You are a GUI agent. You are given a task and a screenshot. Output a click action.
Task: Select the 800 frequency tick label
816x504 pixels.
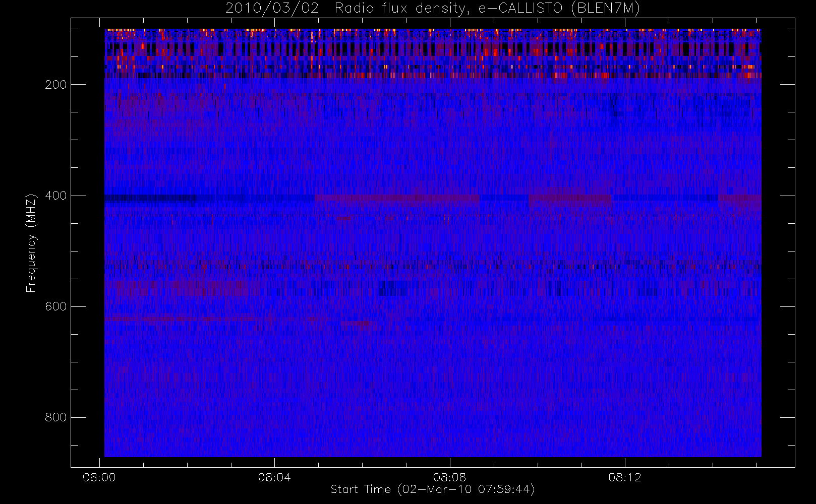55,417
